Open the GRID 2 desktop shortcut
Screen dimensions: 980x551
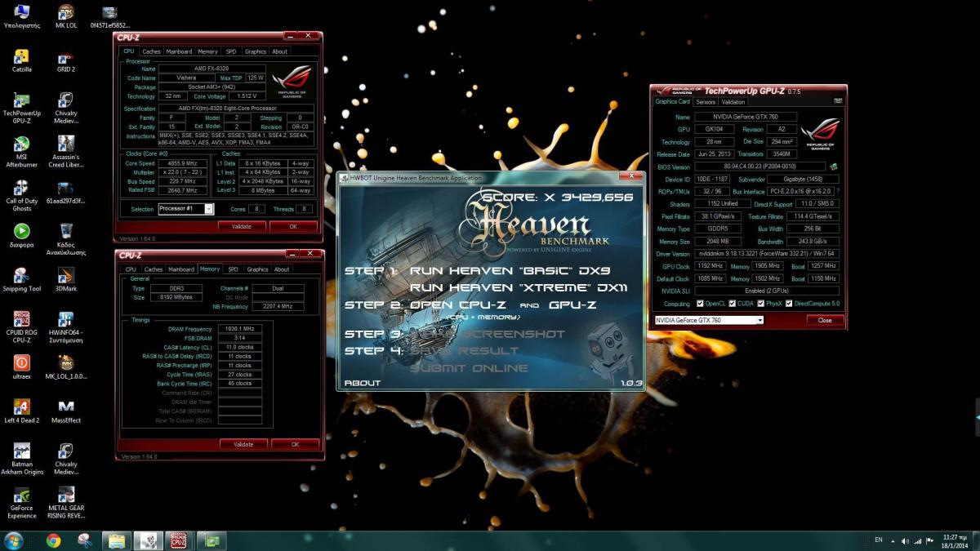[65, 60]
